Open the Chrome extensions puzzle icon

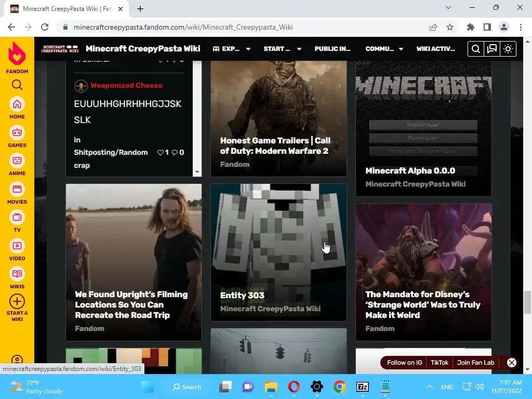[x=471, y=27]
